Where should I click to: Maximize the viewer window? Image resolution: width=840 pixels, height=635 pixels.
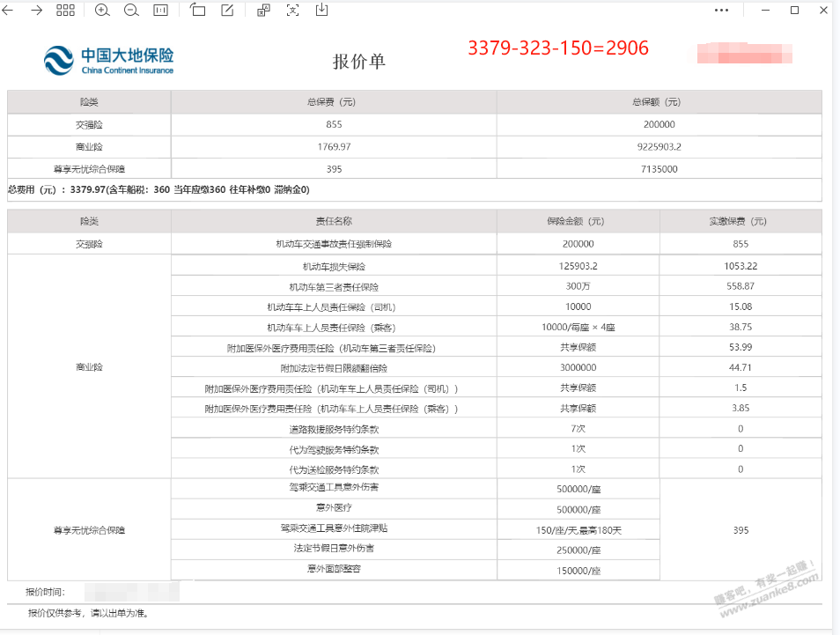tap(794, 11)
